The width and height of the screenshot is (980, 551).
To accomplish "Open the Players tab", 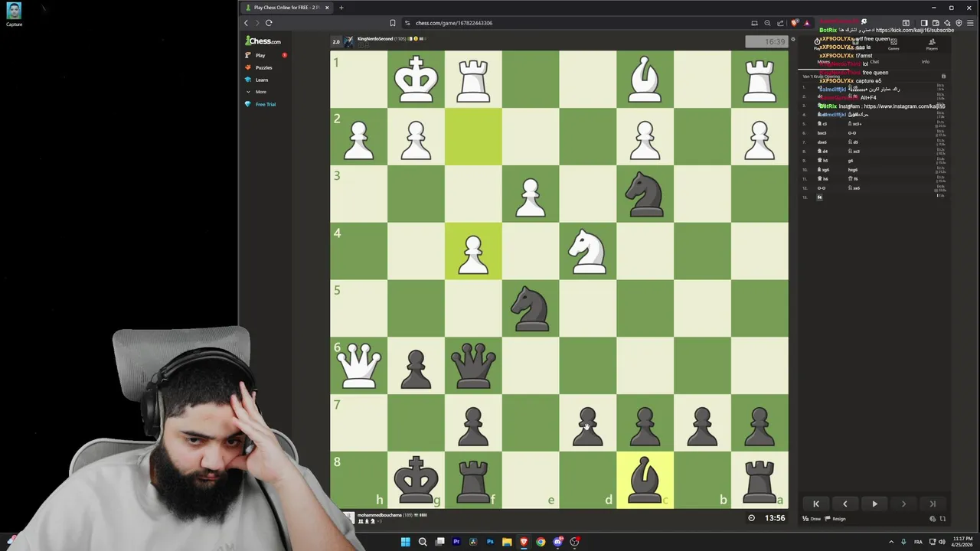I will [x=932, y=45].
